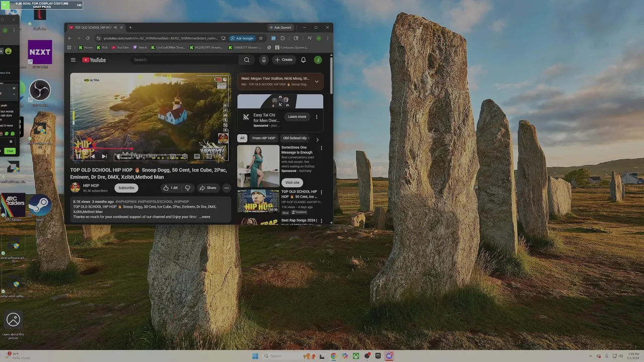This screenshot has width=644, height=362.
Task: Open the Twitch bookmark
Action: 140,48
